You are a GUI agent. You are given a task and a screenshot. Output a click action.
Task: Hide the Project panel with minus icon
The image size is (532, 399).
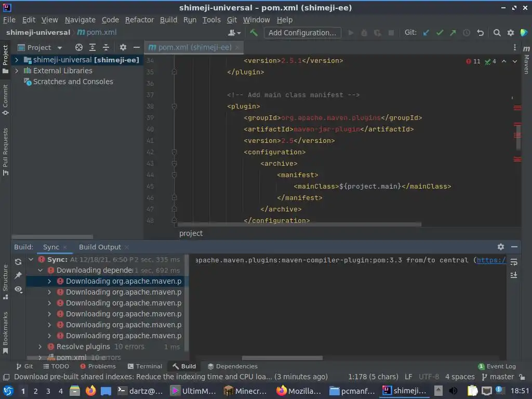point(137,47)
